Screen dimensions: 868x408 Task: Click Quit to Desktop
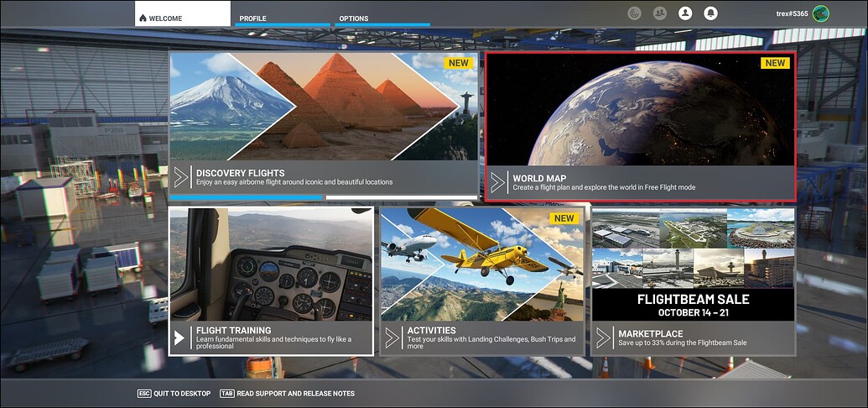pyautogui.click(x=173, y=393)
